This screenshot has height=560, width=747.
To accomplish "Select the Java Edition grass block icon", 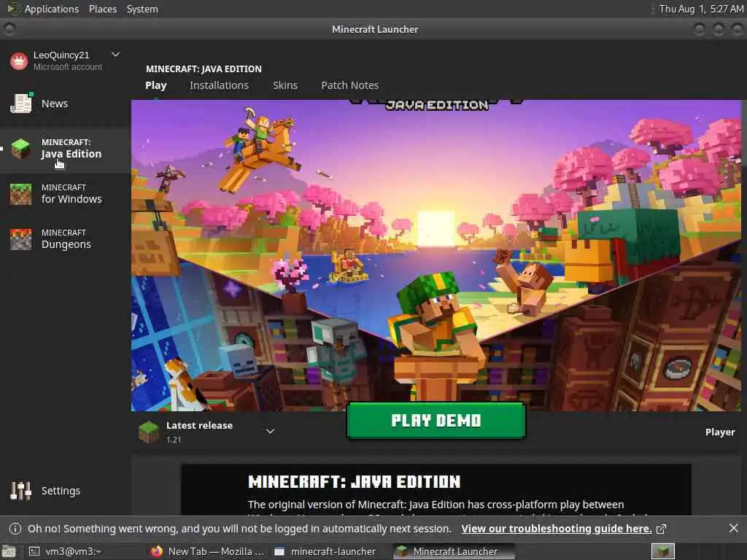I will (x=20, y=149).
